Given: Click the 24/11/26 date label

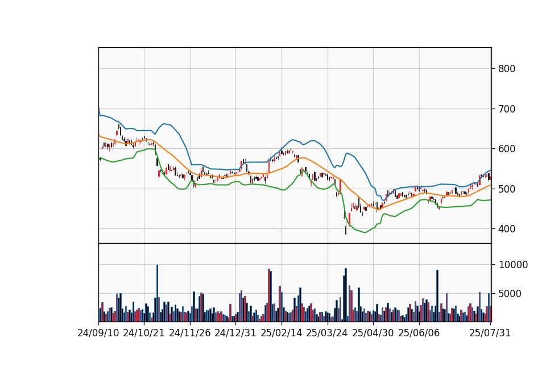Looking at the screenshot, I should point(190,333).
